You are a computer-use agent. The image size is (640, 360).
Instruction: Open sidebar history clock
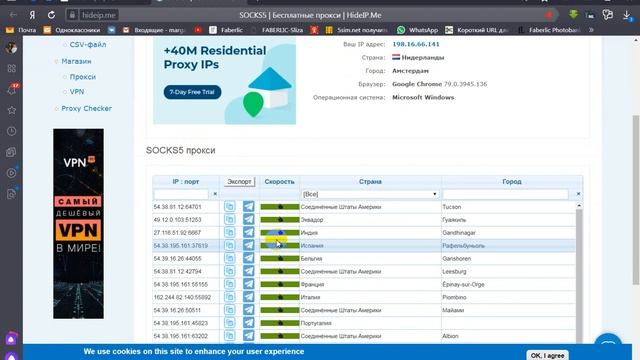[x=11, y=131]
